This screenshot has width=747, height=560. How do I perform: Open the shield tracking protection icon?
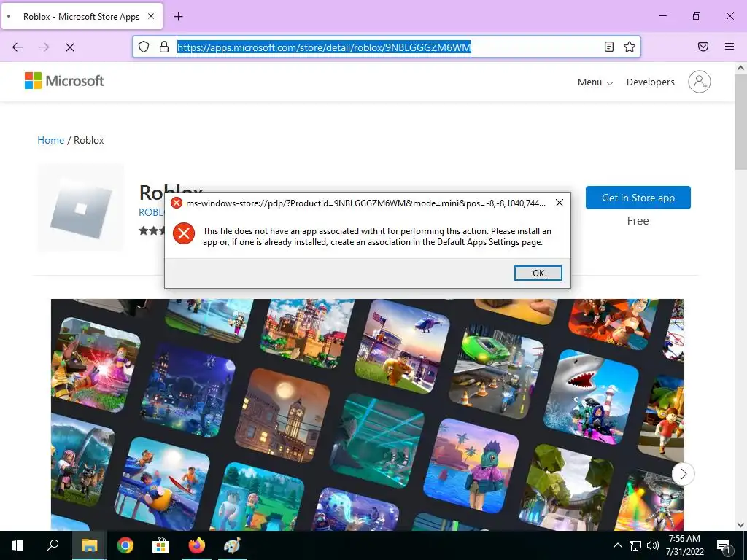pyautogui.click(x=144, y=47)
